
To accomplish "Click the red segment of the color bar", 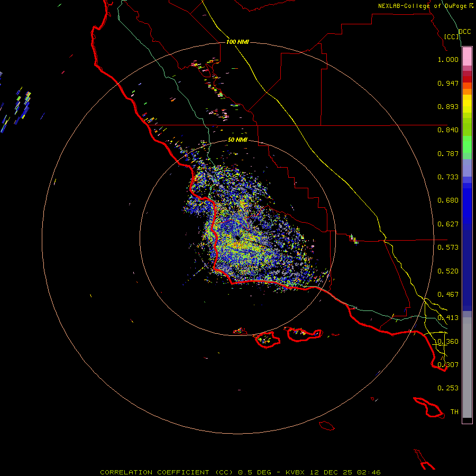I will click(x=467, y=79).
